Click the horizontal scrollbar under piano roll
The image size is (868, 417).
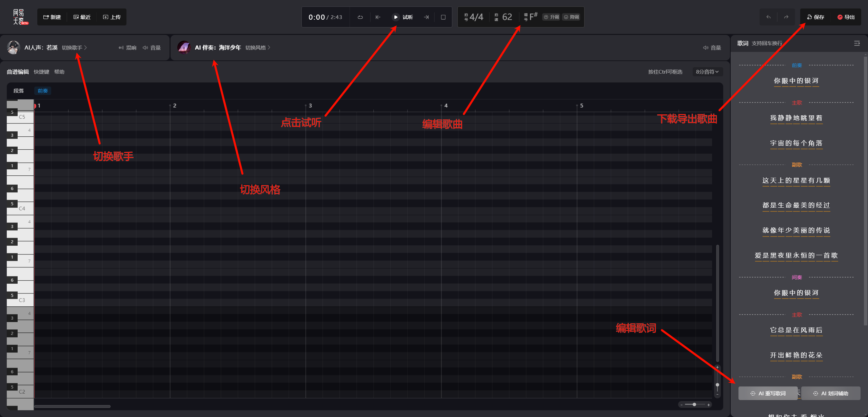(72, 406)
